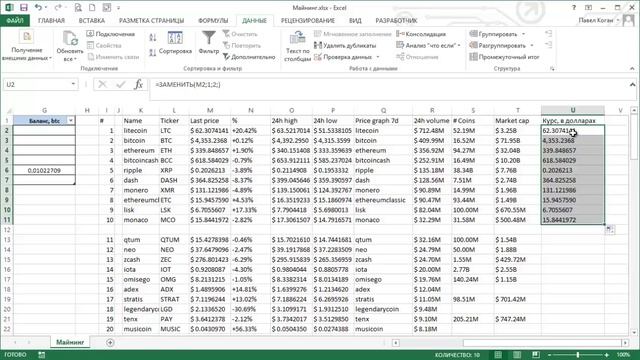
Task: Zoom in with plus button
Action: click(607, 355)
